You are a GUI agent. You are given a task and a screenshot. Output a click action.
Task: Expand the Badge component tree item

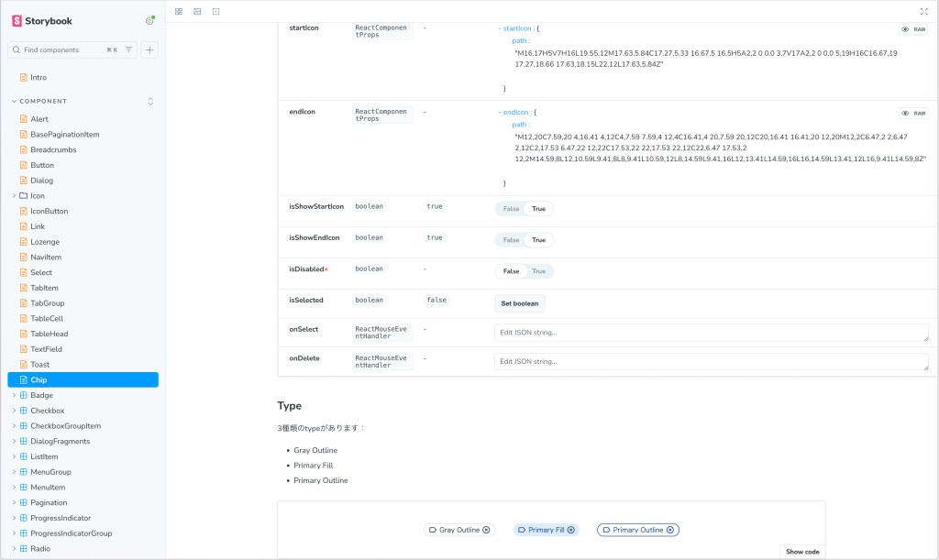(16, 395)
